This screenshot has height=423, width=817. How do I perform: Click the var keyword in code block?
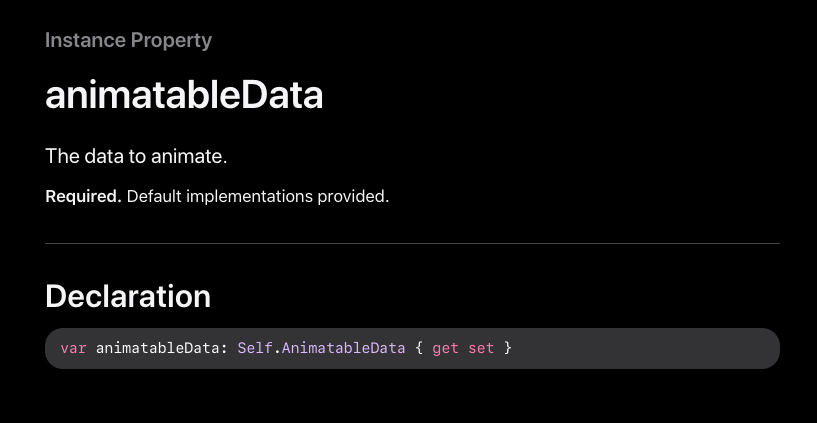pos(73,348)
